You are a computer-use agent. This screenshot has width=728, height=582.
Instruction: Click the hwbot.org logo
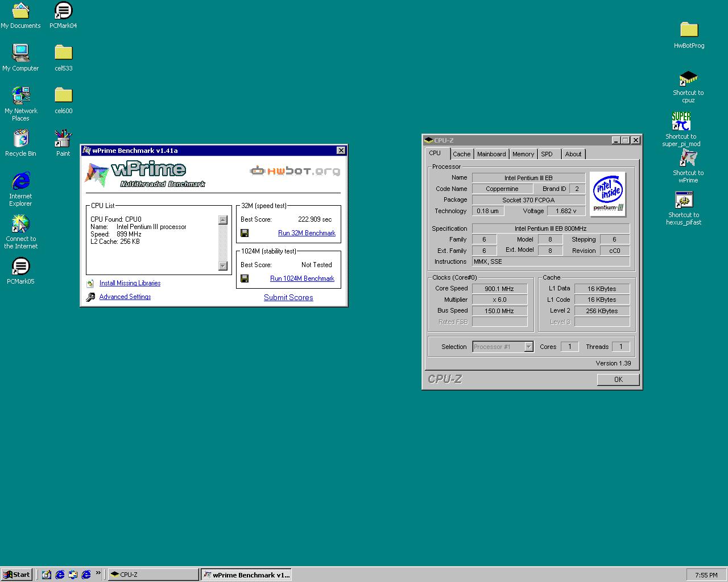pyautogui.click(x=296, y=171)
